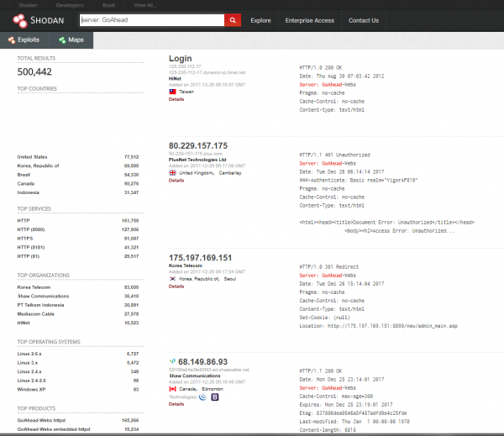Open Details for 175.197.169.151 result
This screenshot has width=504, height=436.
pyautogui.click(x=176, y=286)
